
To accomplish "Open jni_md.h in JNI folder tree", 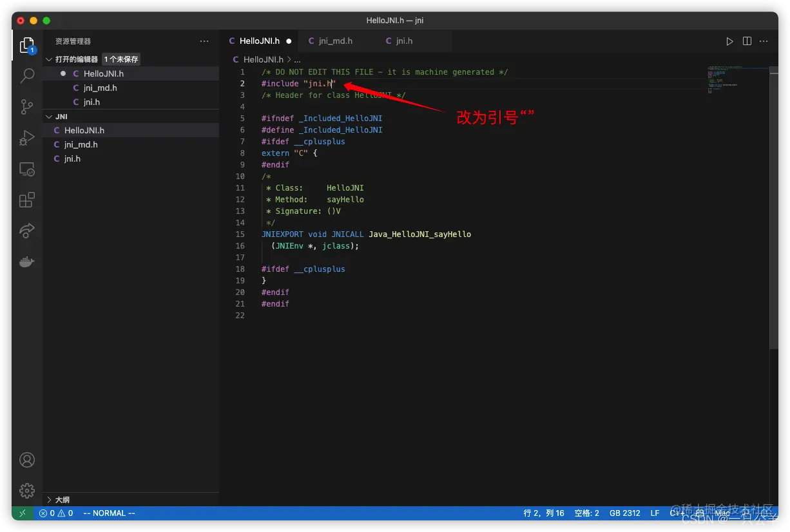I will (x=131, y=144).
